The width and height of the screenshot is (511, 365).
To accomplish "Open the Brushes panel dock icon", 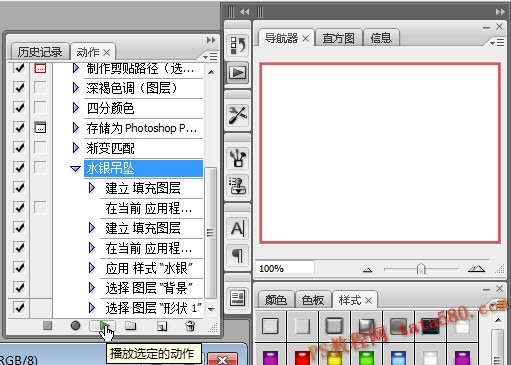I will tap(238, 158).
